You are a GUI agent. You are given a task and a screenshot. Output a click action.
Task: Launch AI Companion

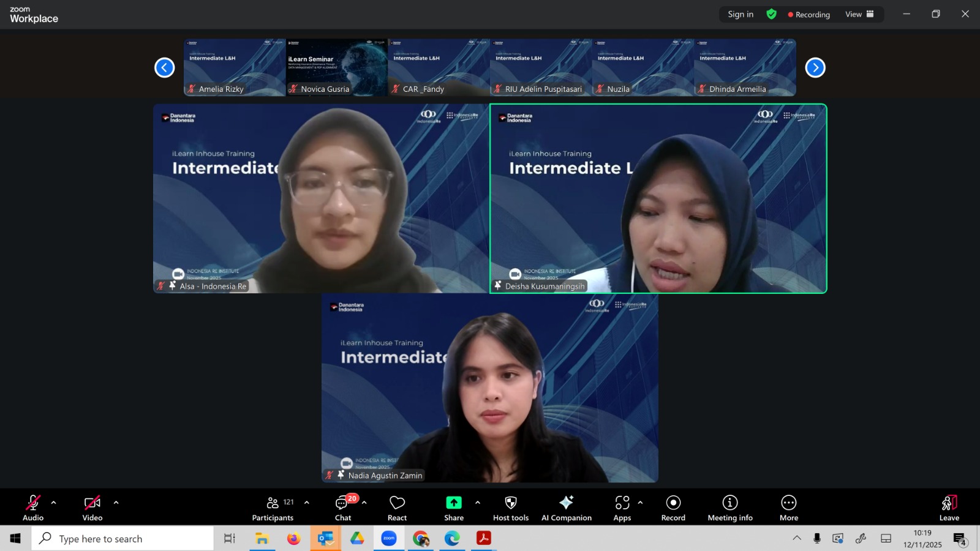566,508
